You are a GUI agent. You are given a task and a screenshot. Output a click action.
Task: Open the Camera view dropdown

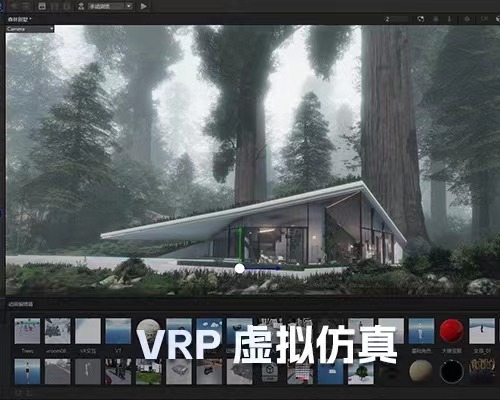point(30,29)
